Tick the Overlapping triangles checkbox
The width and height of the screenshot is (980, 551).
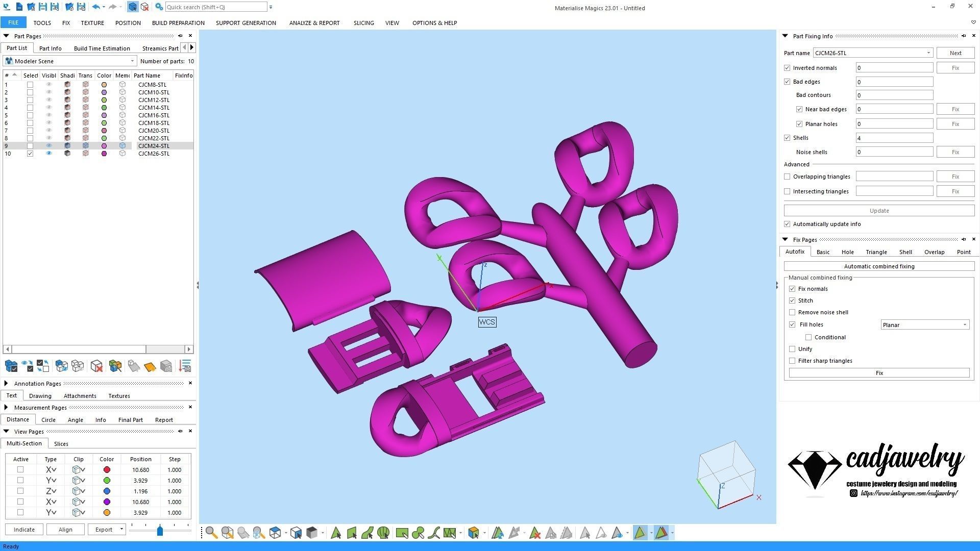(x=787, y=177)
